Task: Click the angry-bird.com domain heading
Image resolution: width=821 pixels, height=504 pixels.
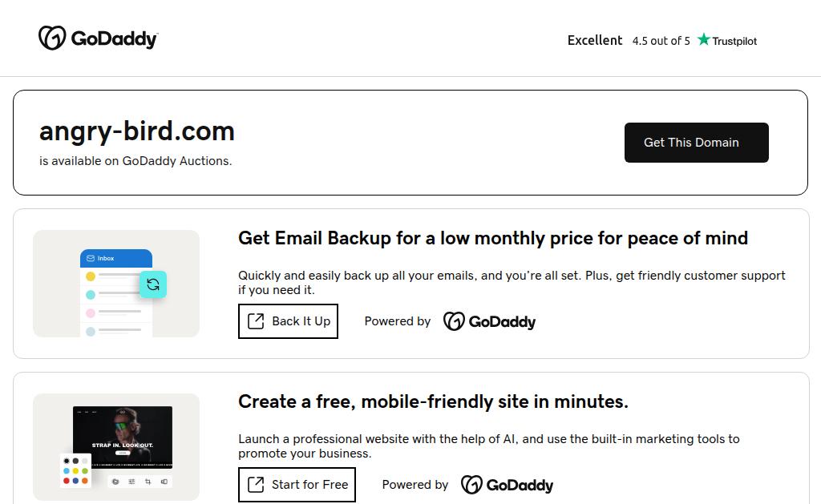Action: click(137, 131)
